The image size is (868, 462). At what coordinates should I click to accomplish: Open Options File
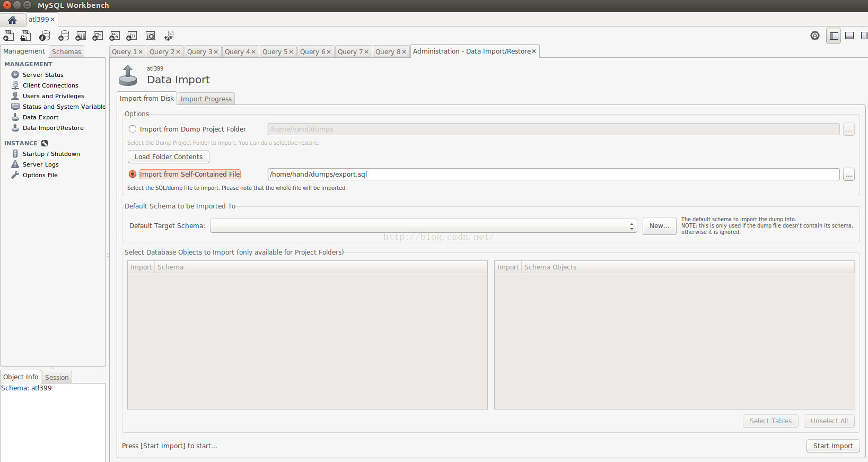coord(40,175)
